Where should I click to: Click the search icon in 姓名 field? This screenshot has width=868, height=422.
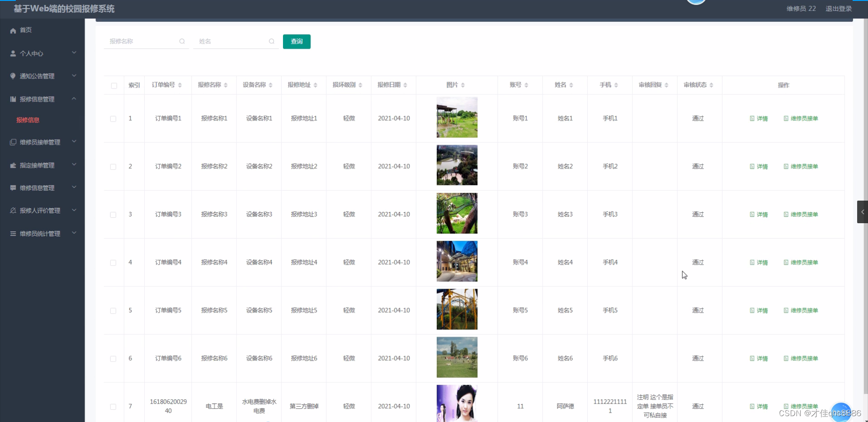[x=272, y=41]
